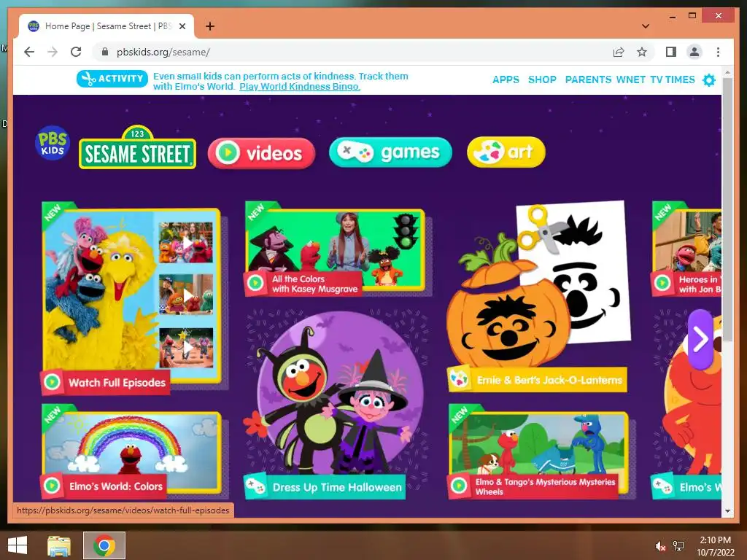Click the Sesame Street logo
This screenshot has width=747, height=560.
coord(137,147)
